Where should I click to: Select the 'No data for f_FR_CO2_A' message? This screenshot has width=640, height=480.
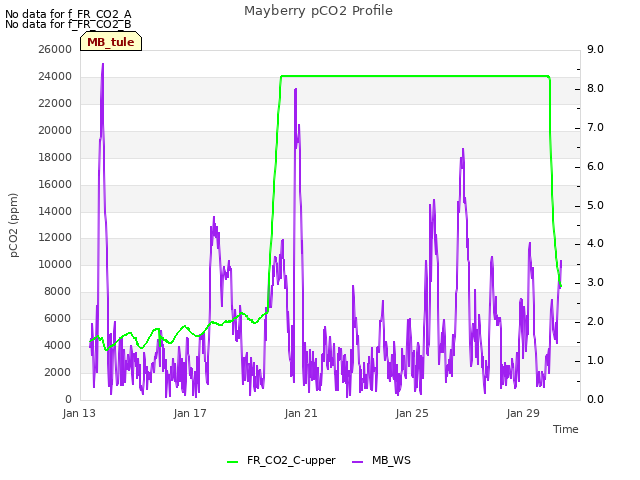click(68, 15)
